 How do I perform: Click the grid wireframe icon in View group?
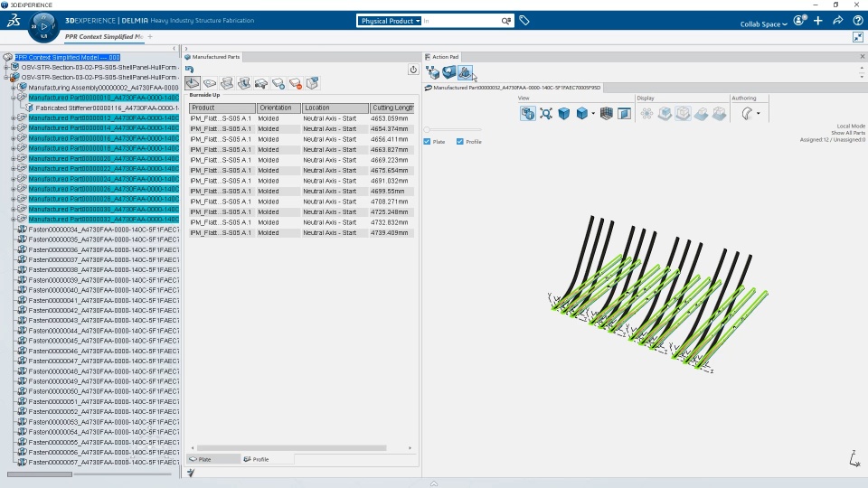[606, 114]
